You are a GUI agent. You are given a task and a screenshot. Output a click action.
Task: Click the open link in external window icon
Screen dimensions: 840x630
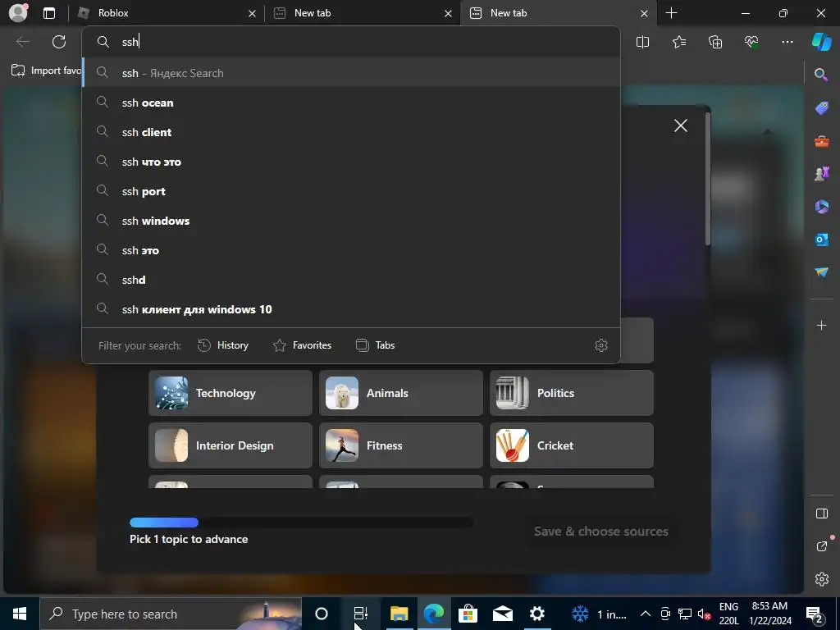[821, 546]
